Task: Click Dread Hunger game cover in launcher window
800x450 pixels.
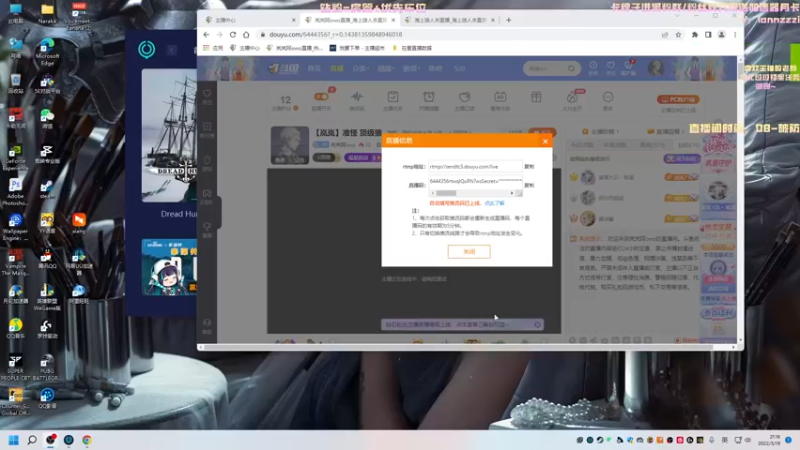Action: click(169, 136)
